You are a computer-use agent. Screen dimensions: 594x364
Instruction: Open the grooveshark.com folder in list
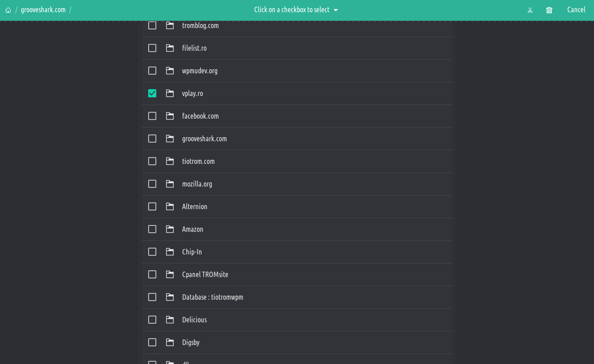click(x=204, y=139)
